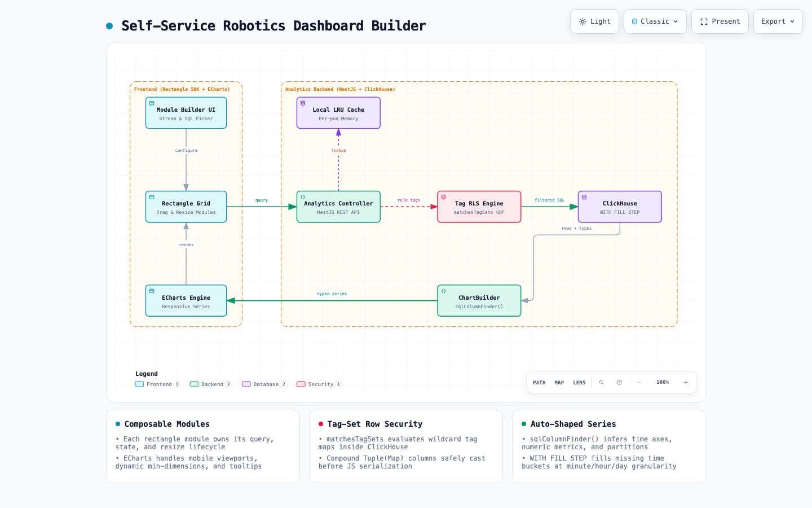Click the fullscreen brackets icon in Present button
This screenshot has height=508, width=812.
tap(704, 21)
